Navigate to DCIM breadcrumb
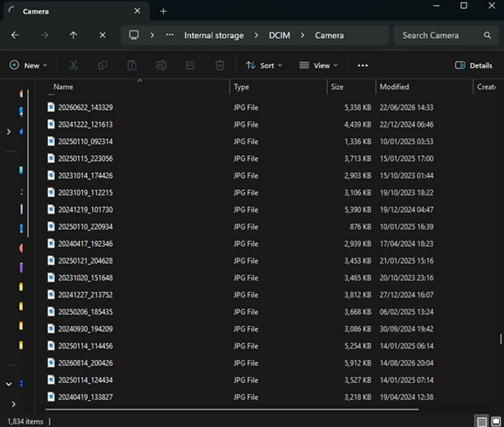 (279, 35)
